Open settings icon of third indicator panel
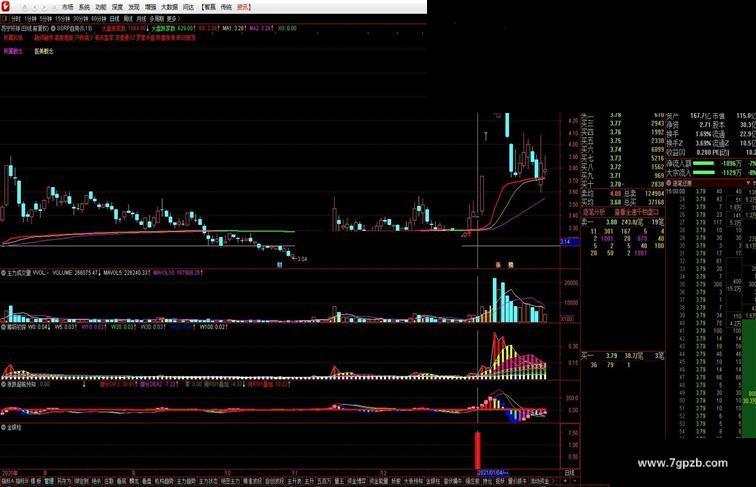Image resolution: width=756 pixels, height=487 pixels. (3, 327)
